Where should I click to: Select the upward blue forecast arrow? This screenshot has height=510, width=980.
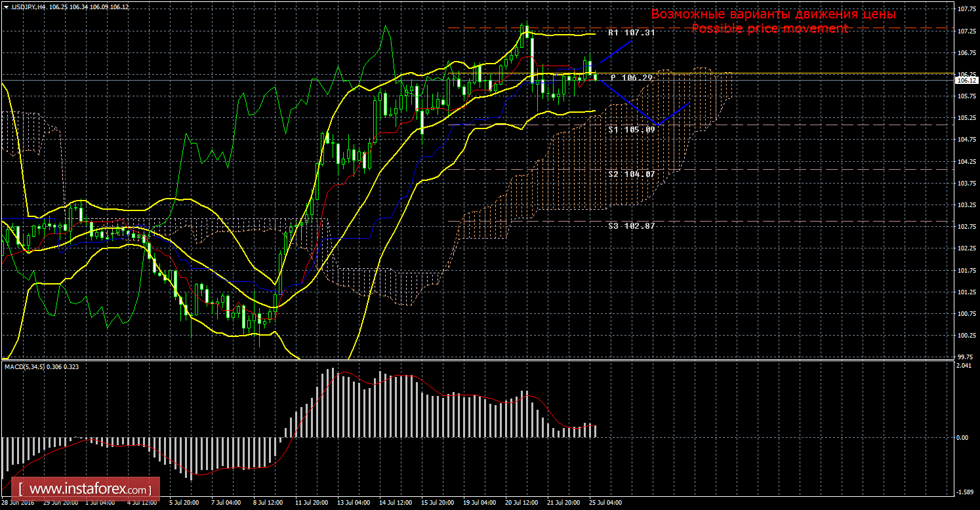coord(616,52)
